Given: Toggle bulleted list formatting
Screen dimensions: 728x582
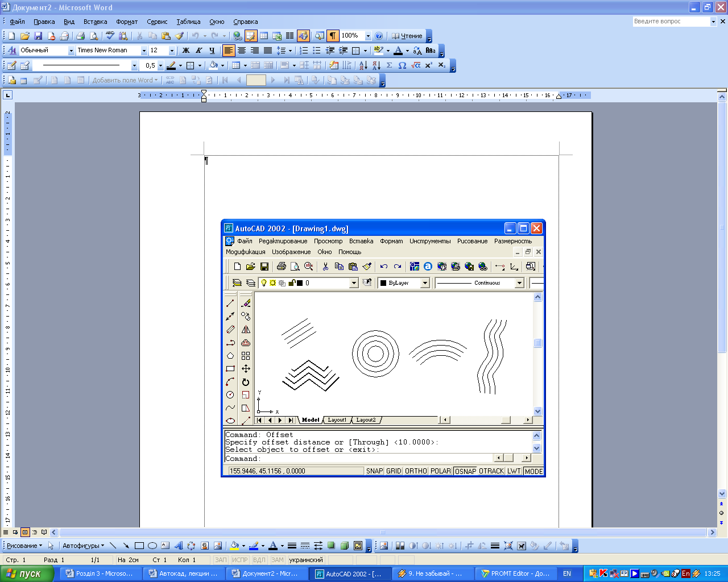Looking at the screenshot, I should pos(317,51).
